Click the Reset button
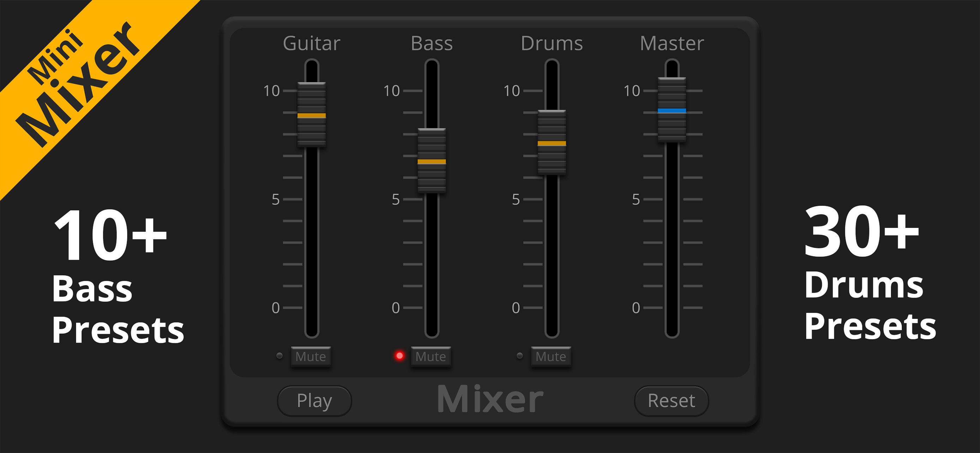 (671, 401)
